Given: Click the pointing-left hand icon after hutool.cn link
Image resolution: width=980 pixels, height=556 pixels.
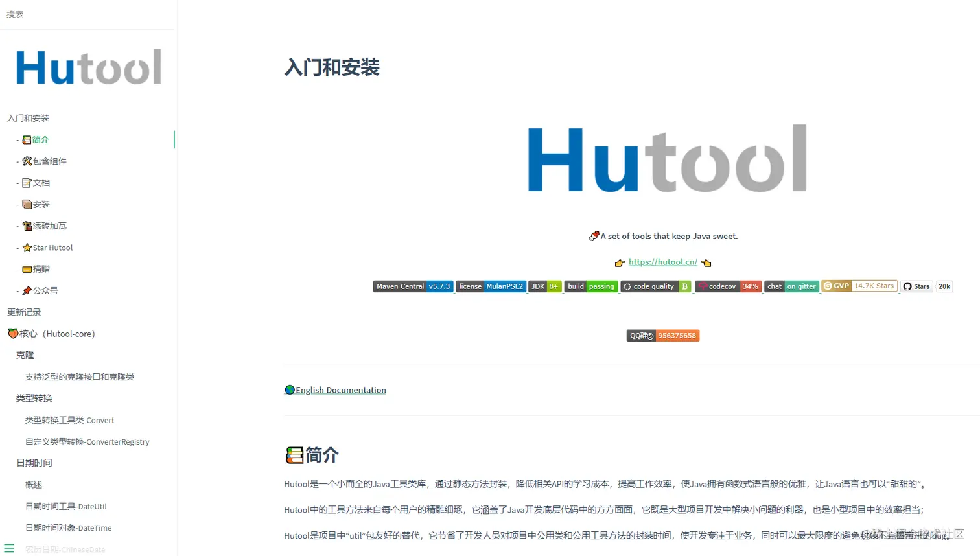Looking at the screenshot, I should coord(706,263).
